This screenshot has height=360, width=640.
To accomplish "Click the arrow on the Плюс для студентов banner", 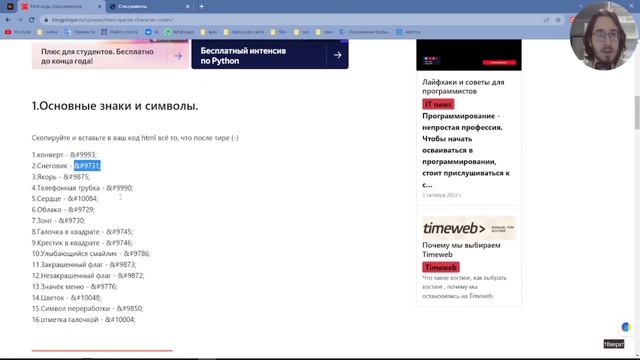I will pos(178,56).
